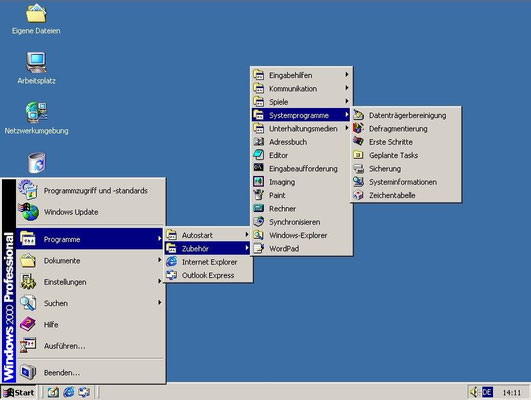Select Dokumente in the Start menu
531x400 pixels.
(x=90, y=260)
